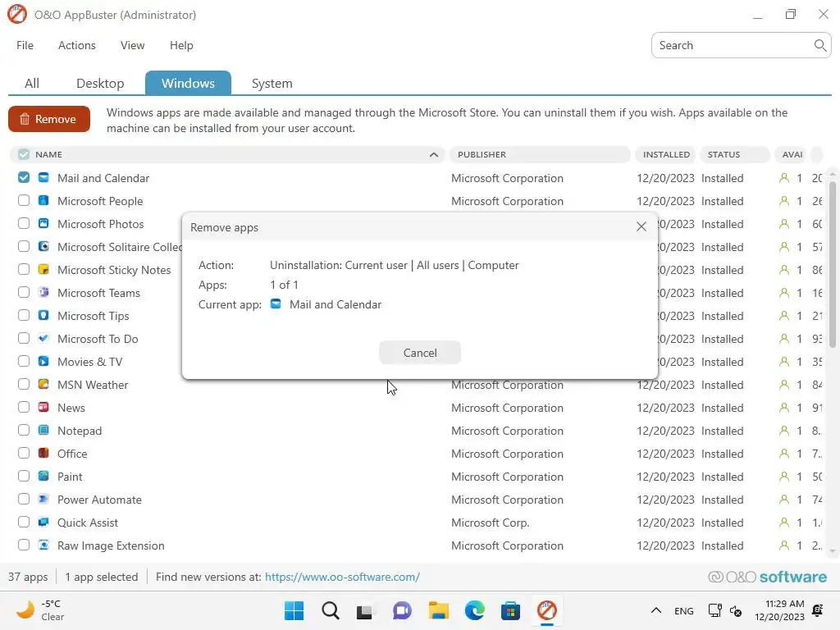
Task: Click the Mail and Calendar app icon in list
Action: tap(43, 178)
